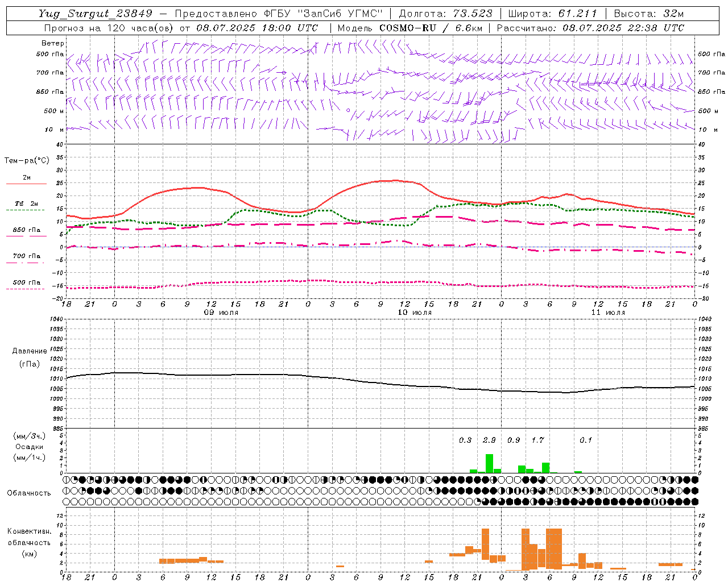Click the 'Td 2м' dew point legend entry
The width and height of the screenshot is (728, 582).
[x=27, y=203]
